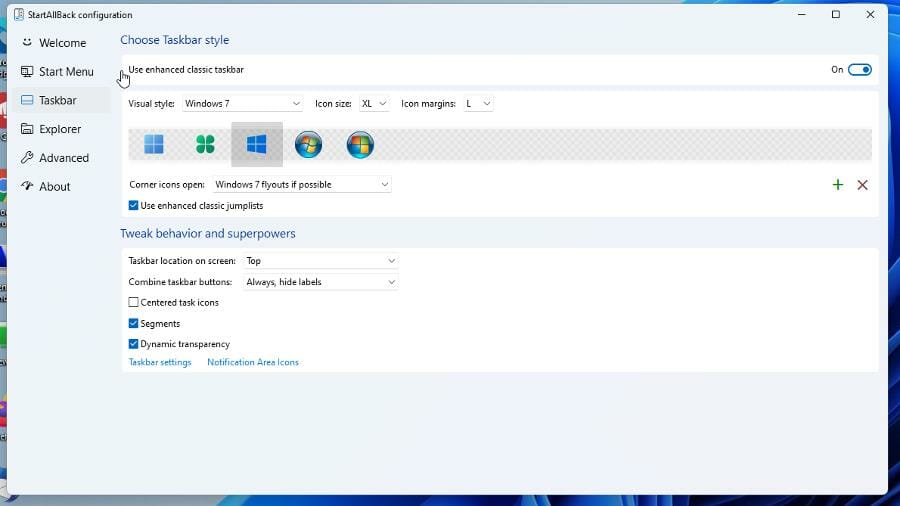Open the Icon margins dropdown
The image size is (900, 506).
point(478,104)
